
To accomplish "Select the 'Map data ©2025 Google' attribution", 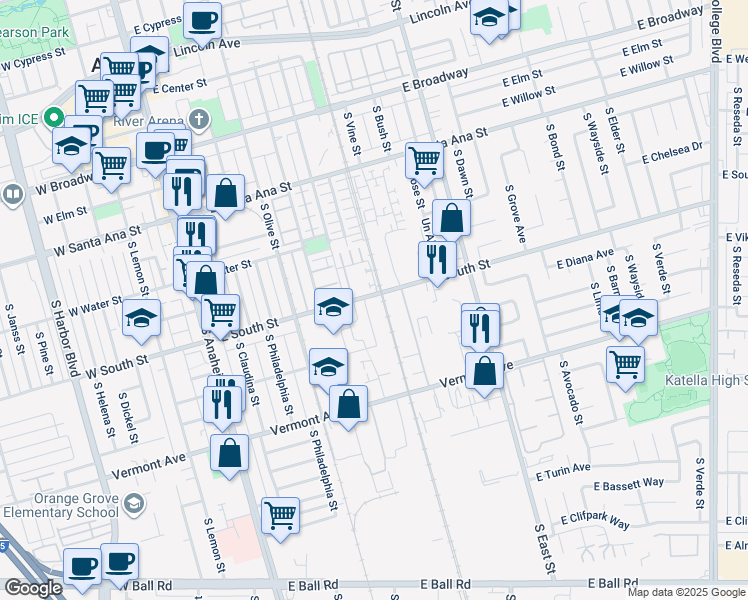I will click(686, 592).
